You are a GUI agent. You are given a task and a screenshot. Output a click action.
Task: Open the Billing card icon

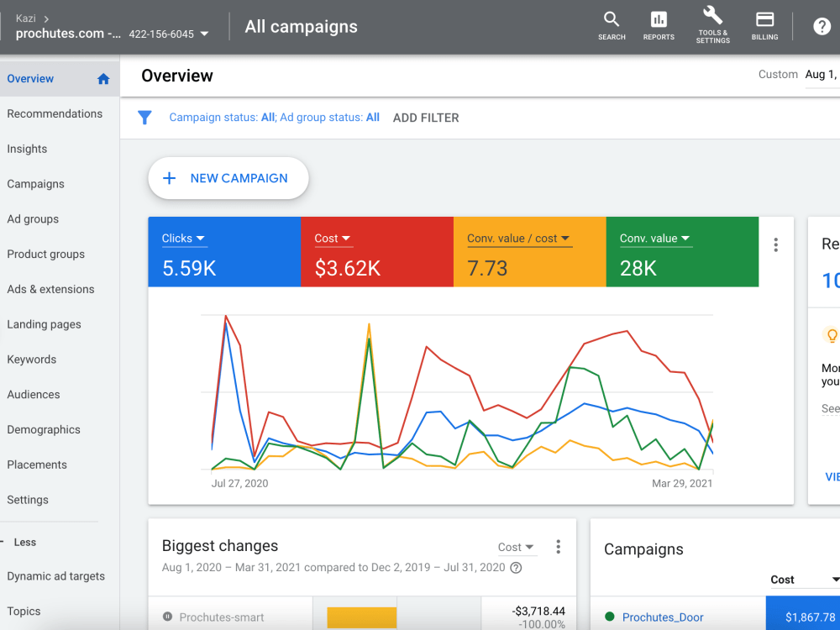(764, 26)
